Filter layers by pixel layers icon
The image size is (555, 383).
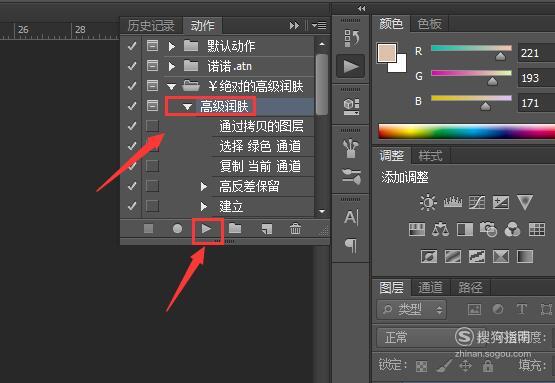click(474, 310)
